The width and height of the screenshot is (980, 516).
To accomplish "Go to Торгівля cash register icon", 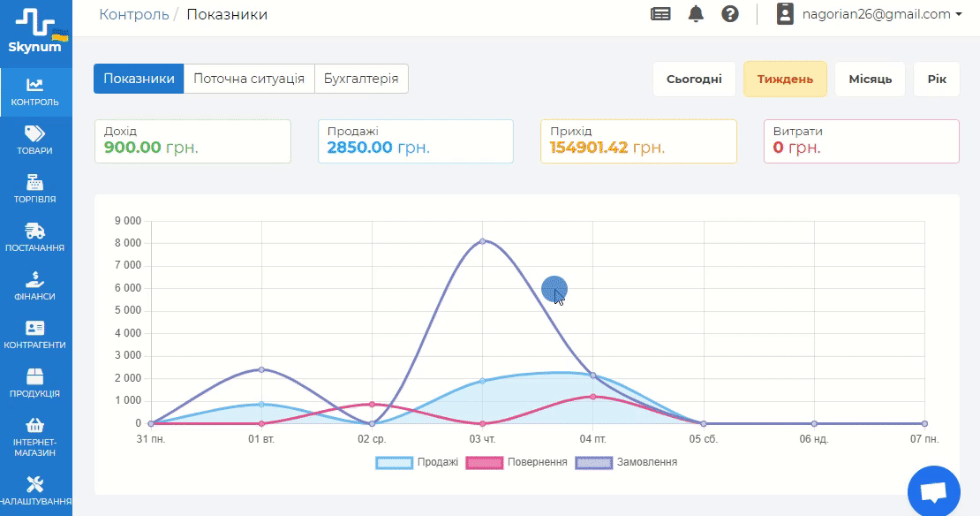I will (35, 182).
